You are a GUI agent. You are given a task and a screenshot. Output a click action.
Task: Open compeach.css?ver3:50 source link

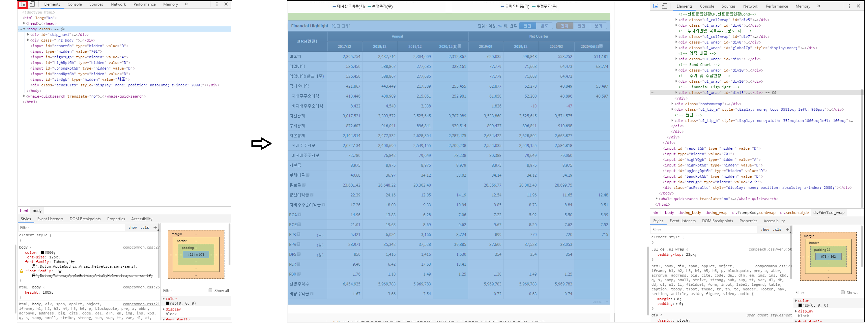click(770, 250)
